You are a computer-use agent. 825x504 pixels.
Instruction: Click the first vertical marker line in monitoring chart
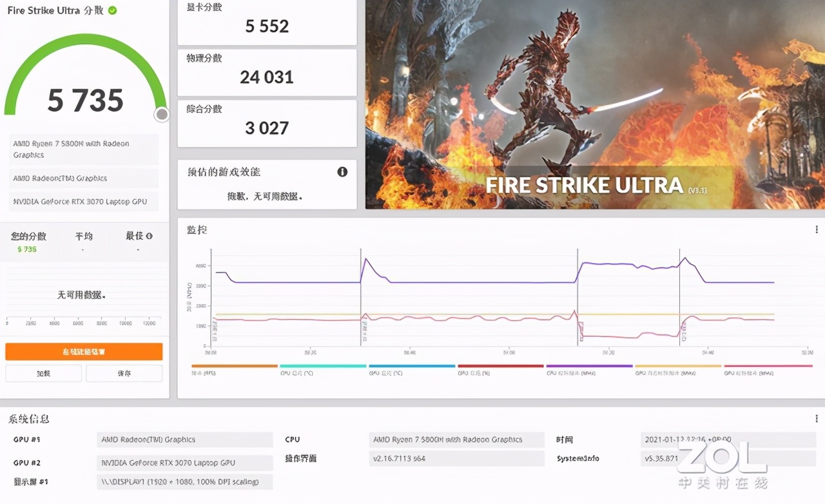pos(211,297)
